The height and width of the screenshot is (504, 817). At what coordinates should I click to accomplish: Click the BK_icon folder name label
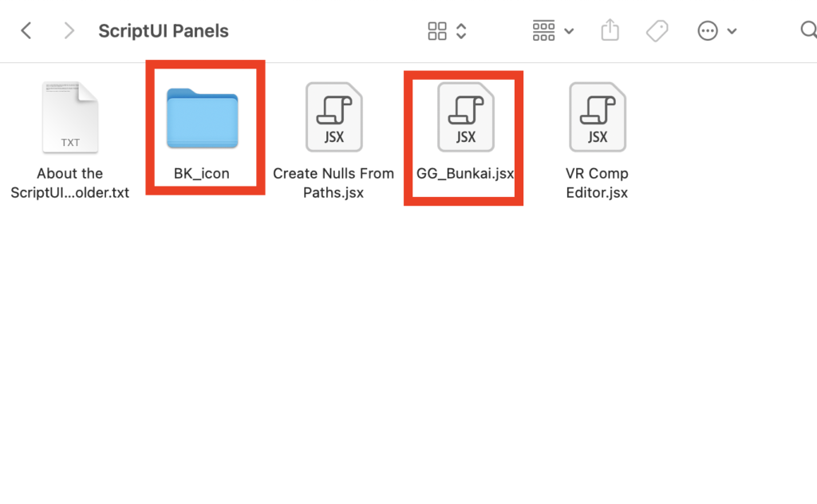click(x=202, y=173)
